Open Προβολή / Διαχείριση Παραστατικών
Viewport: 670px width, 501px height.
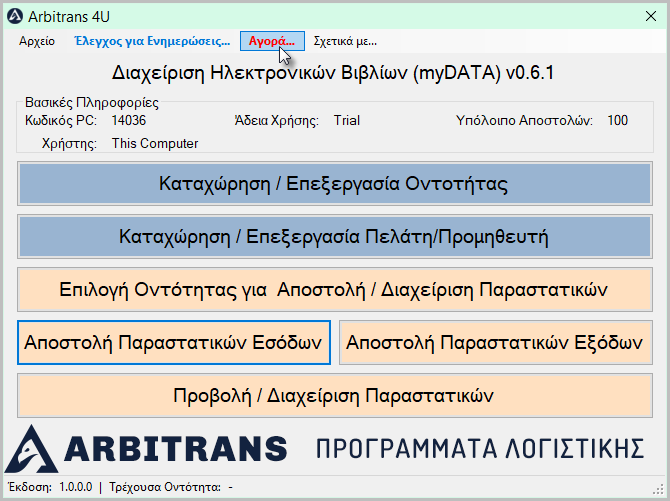coord(335,396)
